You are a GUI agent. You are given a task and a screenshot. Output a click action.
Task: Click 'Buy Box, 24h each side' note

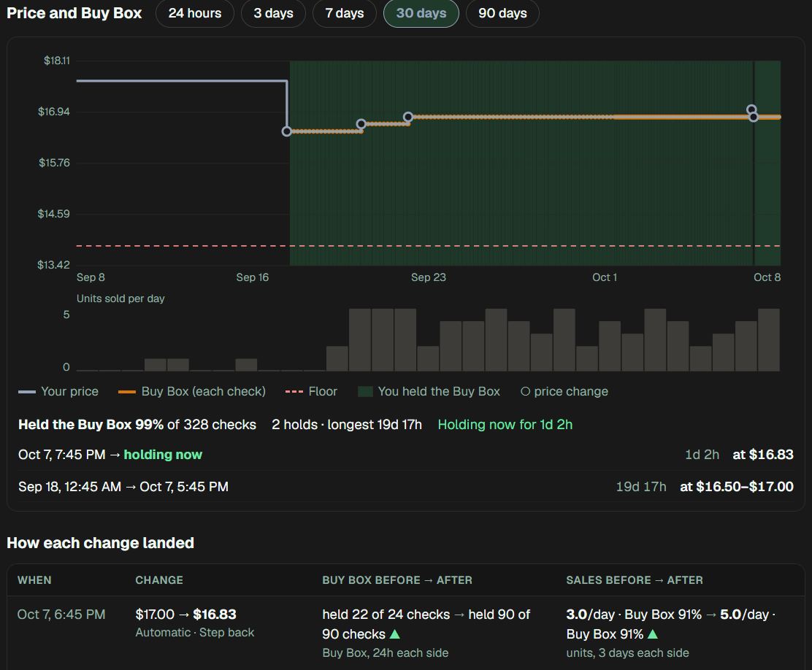[386, 653]
